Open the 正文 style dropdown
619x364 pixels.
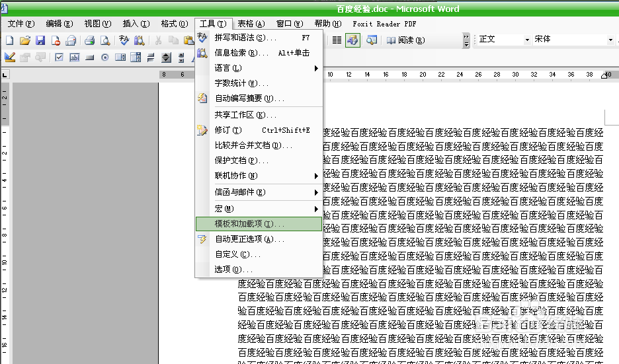point(527,40)
